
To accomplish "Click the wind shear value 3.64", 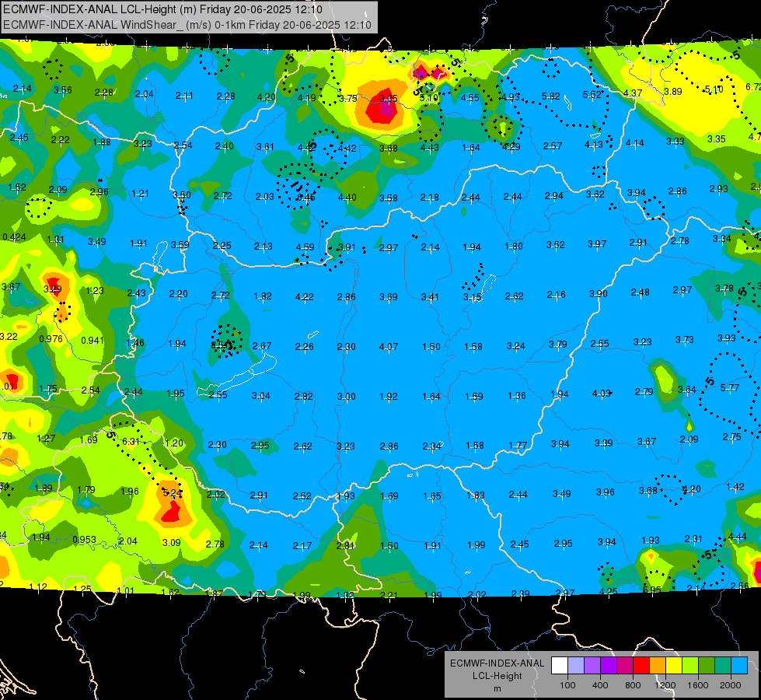I will 686,390.
